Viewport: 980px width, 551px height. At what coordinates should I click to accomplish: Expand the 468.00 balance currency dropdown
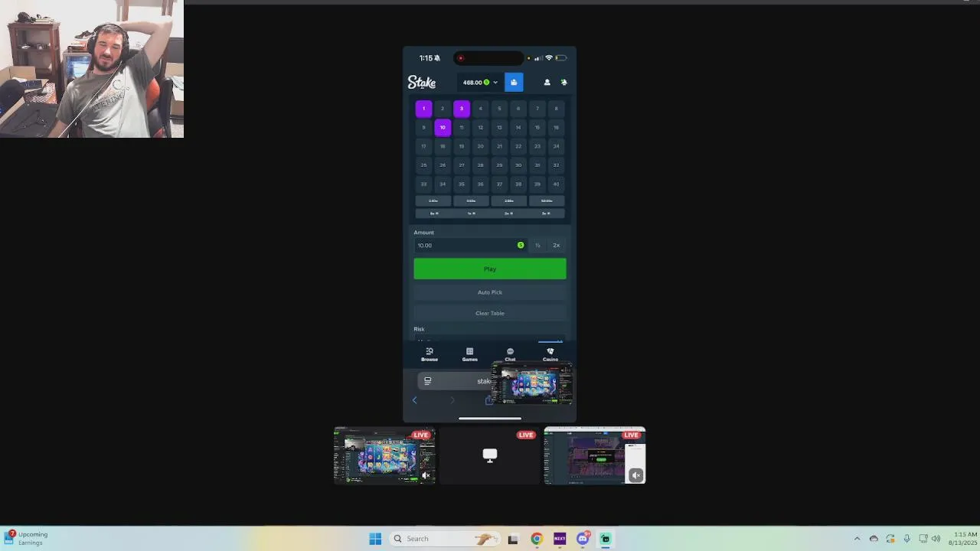pyautogui.click(x=481, y=82)
